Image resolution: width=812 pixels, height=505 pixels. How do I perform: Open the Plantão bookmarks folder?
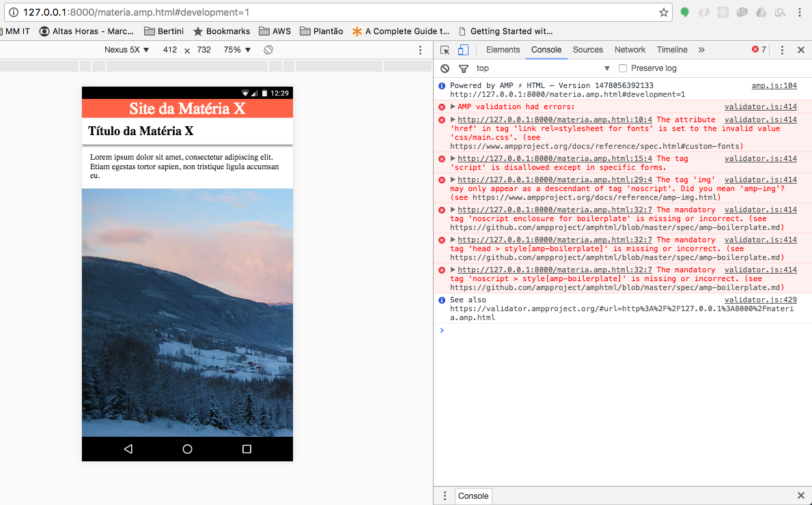coord(321,31)
